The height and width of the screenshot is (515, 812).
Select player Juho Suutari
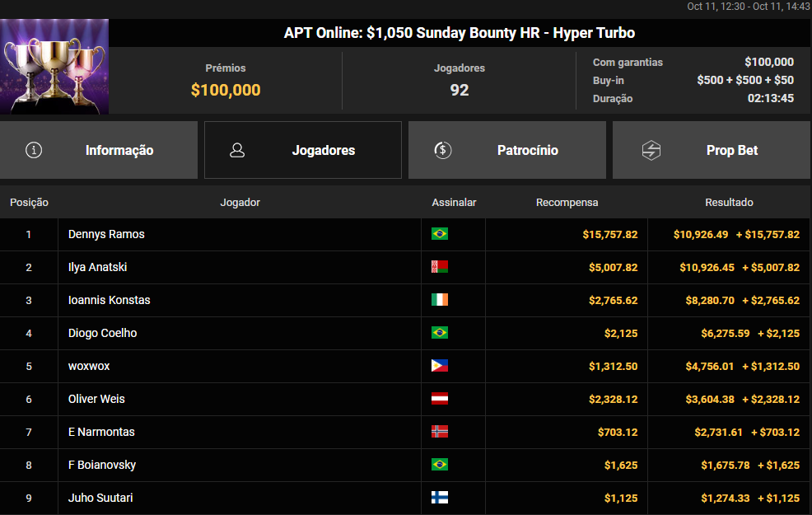[100, 498]
